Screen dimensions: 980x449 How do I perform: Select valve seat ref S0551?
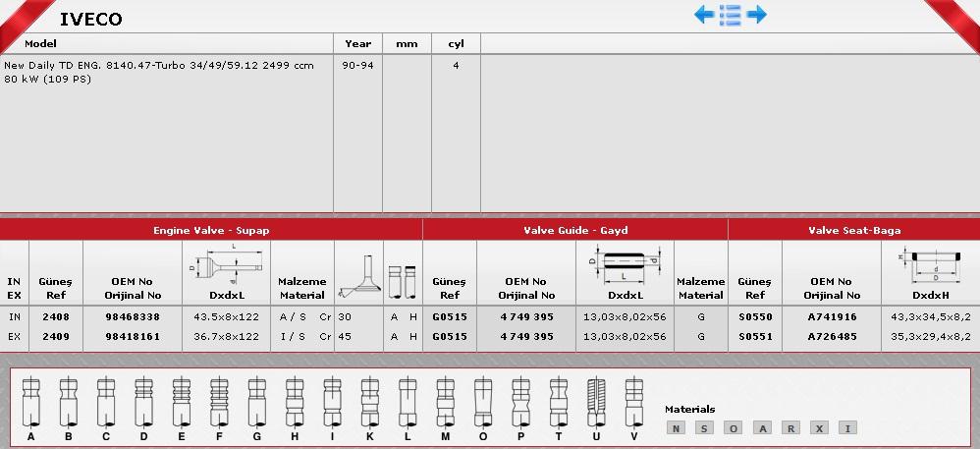[x=755, y=336]
